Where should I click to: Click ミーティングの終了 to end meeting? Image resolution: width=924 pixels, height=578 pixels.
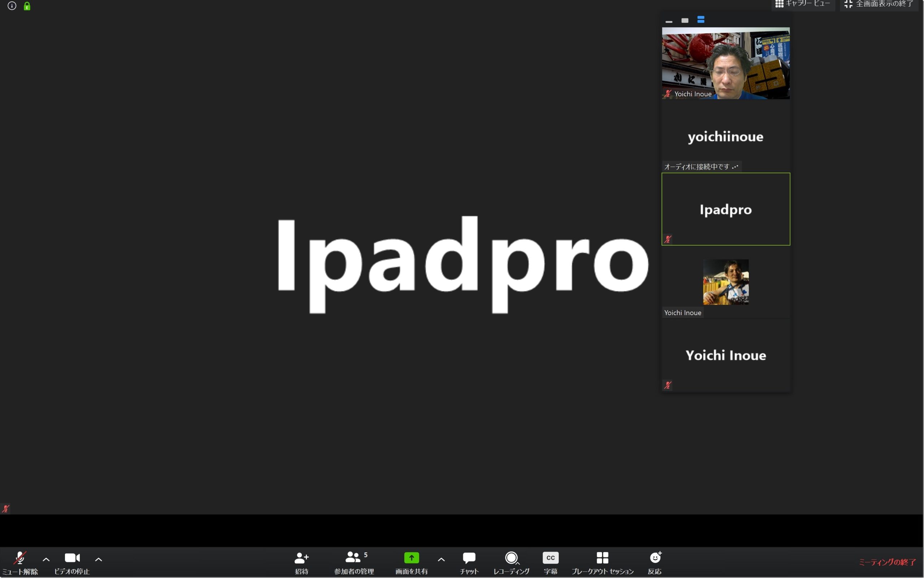point(887,562)
